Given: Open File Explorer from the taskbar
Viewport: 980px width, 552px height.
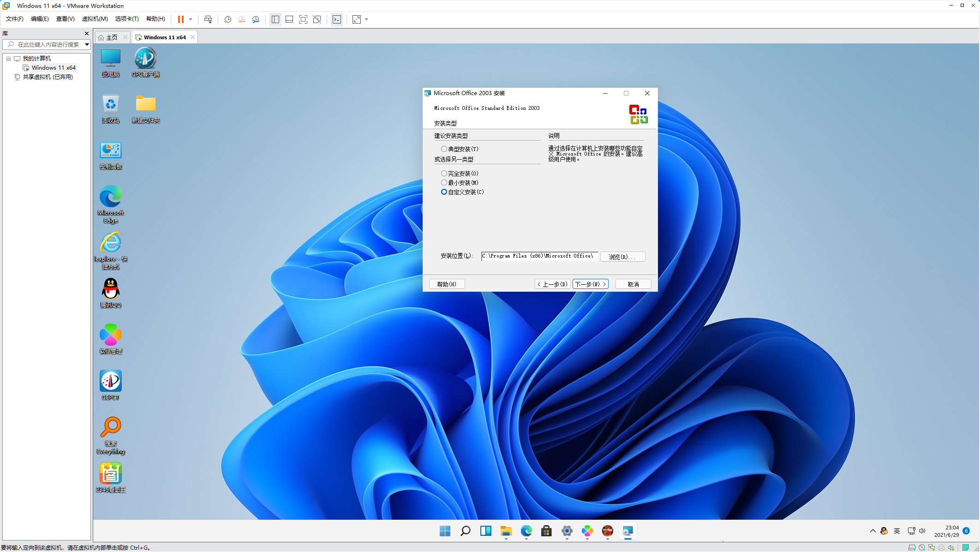Looking at the screenshot, I should point(506,531).
